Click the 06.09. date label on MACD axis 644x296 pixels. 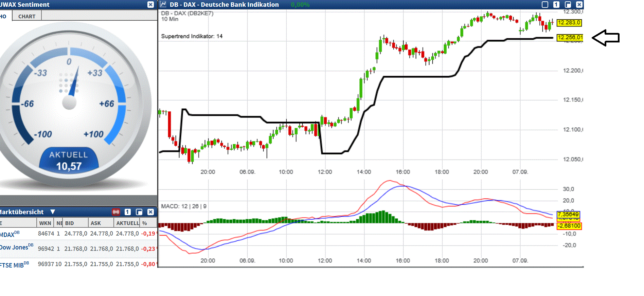pyautogui.click(x=247, y=261)
